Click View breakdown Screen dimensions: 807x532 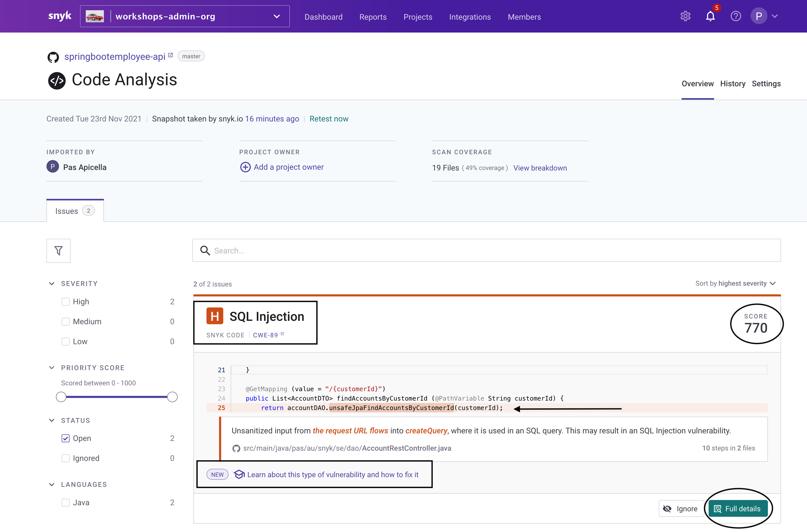coord(540,168)
